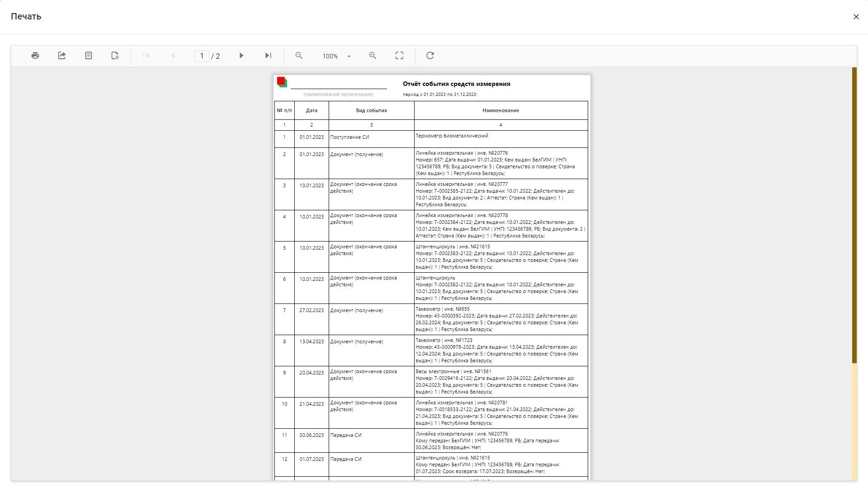This screenshot has height=488, width=868.
Task: Close the Печать dialog
Action: (x=856, y=17)
